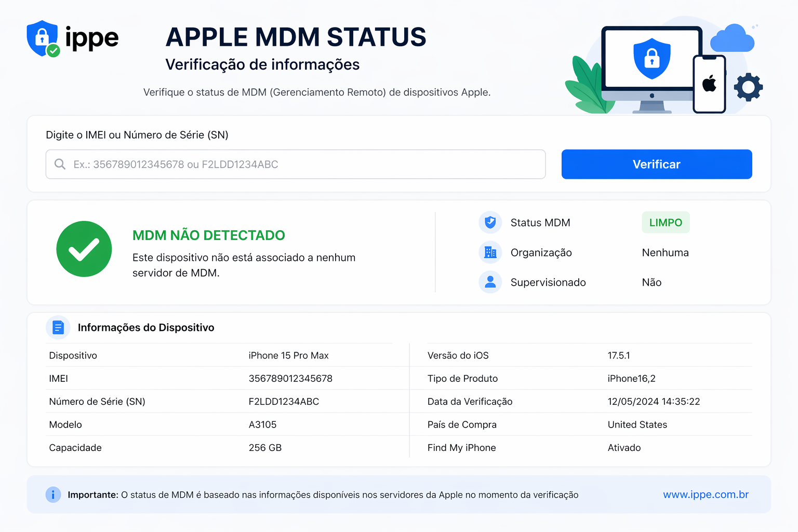Image resolution: width=798 pixels, height=532 pixels.
Task: Click the Verificação de informações subtitle
Action: (x=262, y=64)
